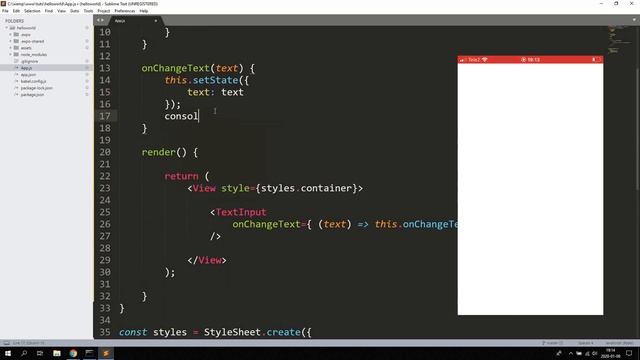The image size is (640, 360).
Task: Open the Project menu
Action: click(x=104, y=11)
